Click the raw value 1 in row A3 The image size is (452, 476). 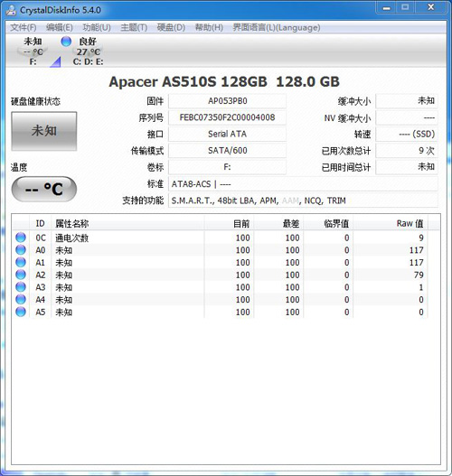point(421,287)
